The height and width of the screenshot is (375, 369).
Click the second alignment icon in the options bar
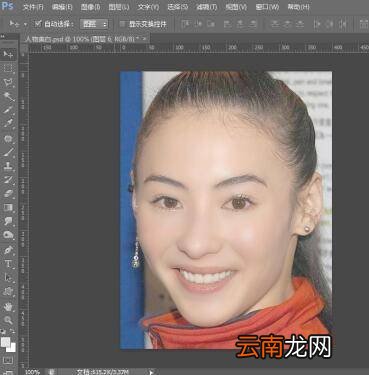pos(198,24)
